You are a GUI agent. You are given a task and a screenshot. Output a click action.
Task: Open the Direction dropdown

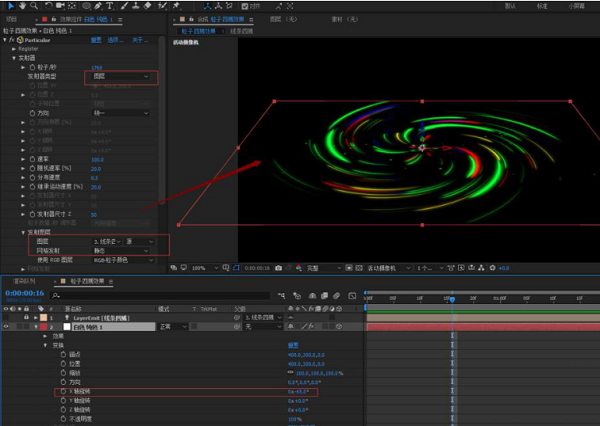[x=121, y=113]
